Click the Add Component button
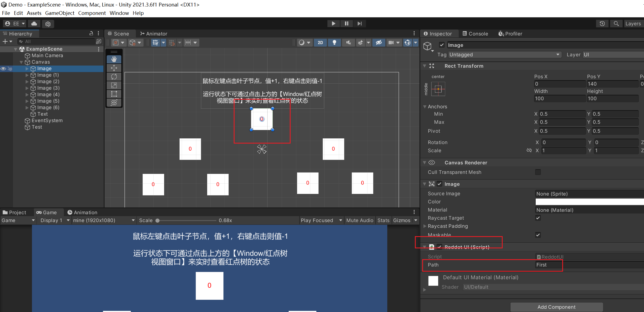The height and width of the screenshot is (312, 644). (556, 307)
